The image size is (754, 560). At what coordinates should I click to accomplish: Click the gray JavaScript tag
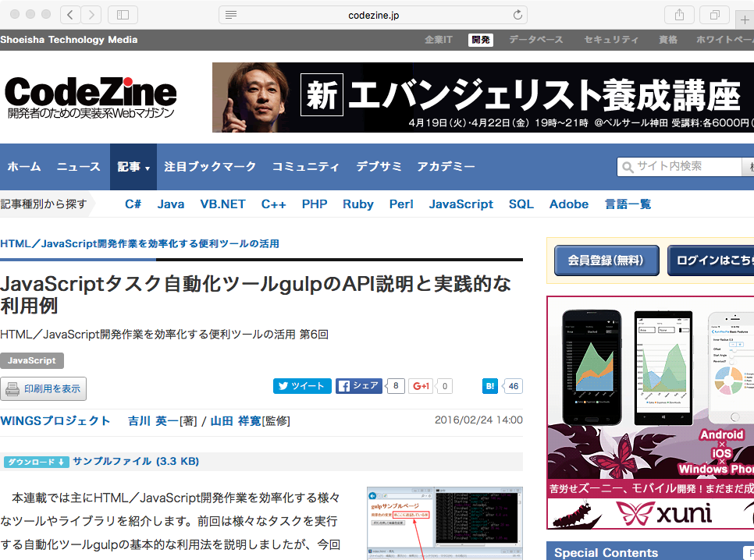32,360
